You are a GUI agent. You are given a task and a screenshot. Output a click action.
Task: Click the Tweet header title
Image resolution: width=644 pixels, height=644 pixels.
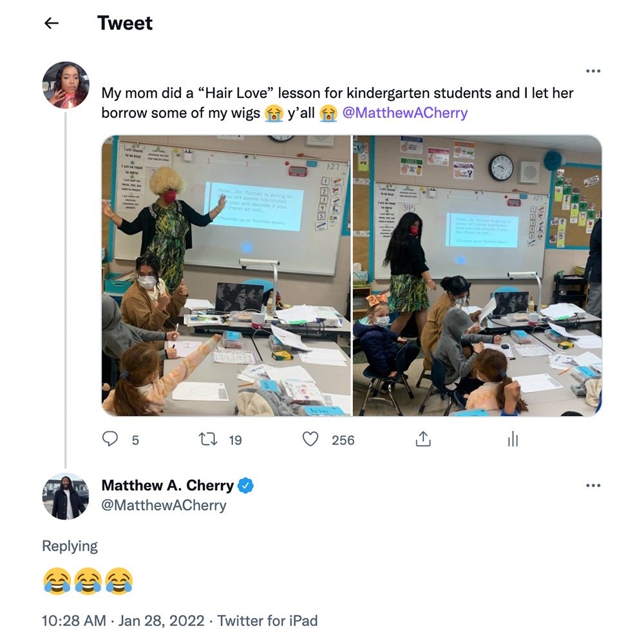tap(125, 23)
